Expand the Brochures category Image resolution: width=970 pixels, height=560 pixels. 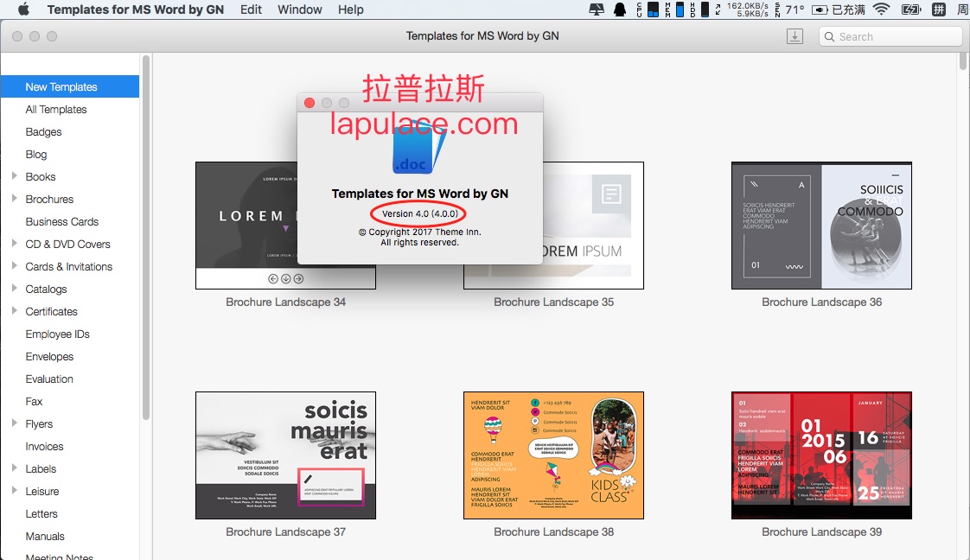14,199
